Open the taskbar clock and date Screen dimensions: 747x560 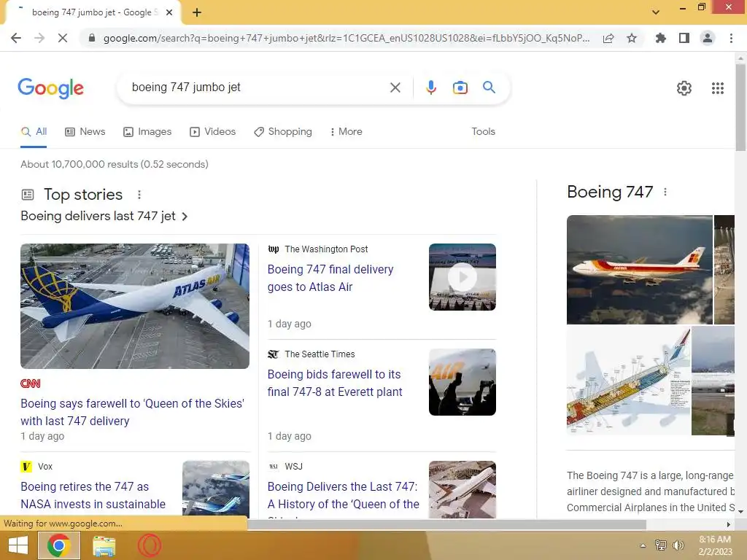click(x=715, y=545)
